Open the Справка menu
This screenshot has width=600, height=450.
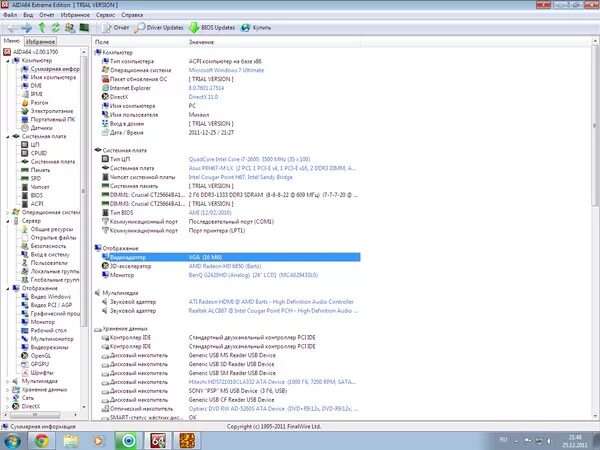tap(132, 15)
